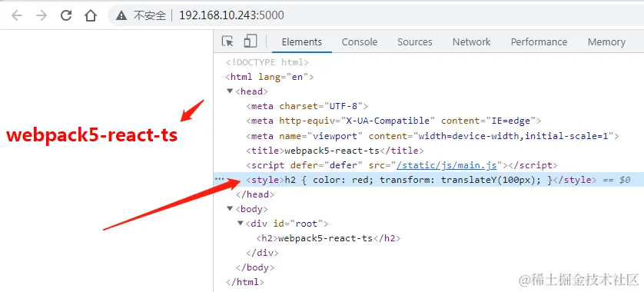Activate the DevTools inspect element picker
Screen dimensions: 644x292
227,41
